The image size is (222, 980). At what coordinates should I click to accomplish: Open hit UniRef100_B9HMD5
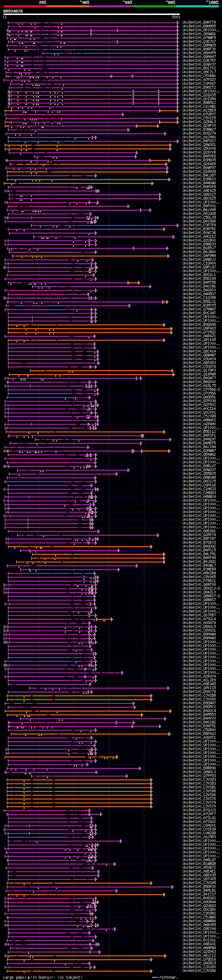click(x=199, y=26)
